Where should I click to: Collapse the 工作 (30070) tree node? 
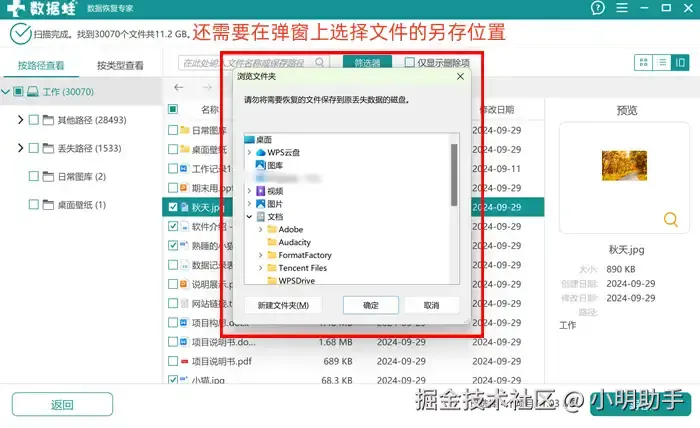click(x=5, y=92)
